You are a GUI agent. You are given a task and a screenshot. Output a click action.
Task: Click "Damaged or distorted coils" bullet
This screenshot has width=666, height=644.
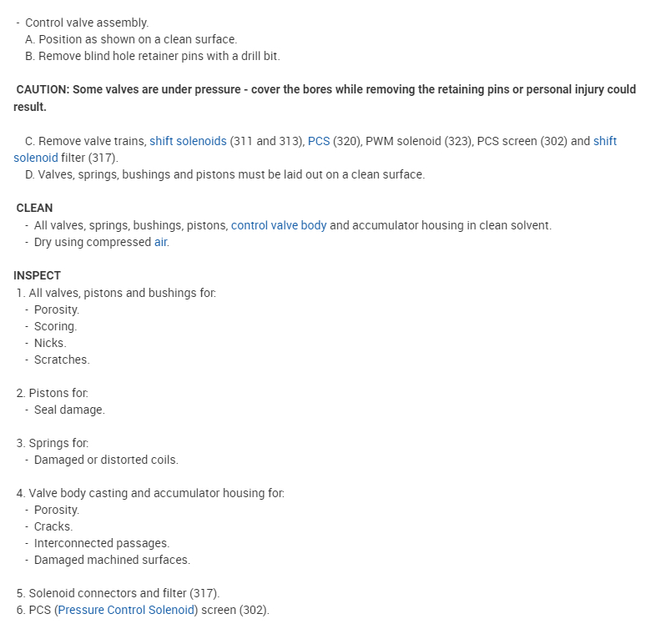(x=106, y=460)
